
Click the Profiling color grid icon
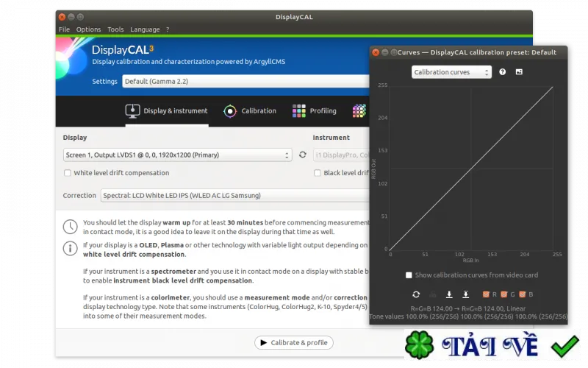[x=299, y=111]
